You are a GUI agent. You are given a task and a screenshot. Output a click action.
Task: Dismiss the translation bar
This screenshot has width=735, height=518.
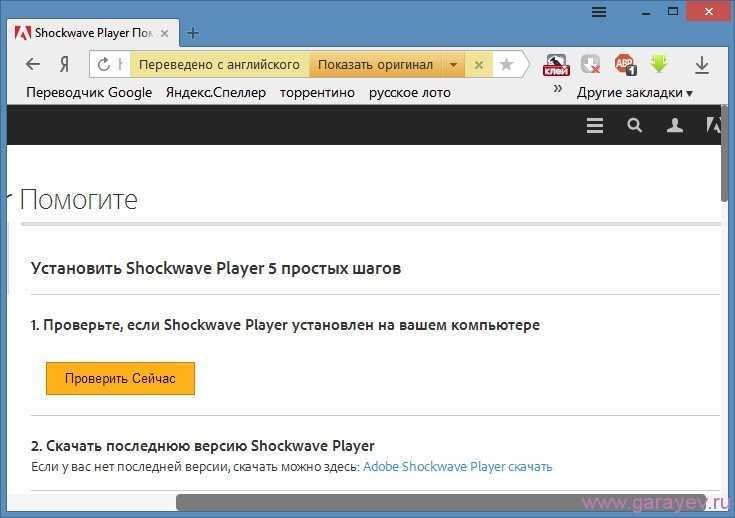[x=479, y=65]
